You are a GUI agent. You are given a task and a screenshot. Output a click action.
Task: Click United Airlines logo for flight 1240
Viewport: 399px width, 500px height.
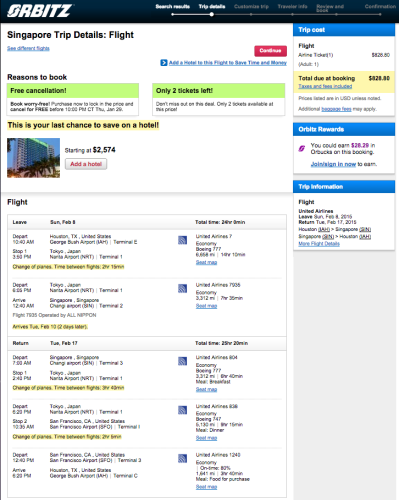pyautogui.click(x=182, y=458)
